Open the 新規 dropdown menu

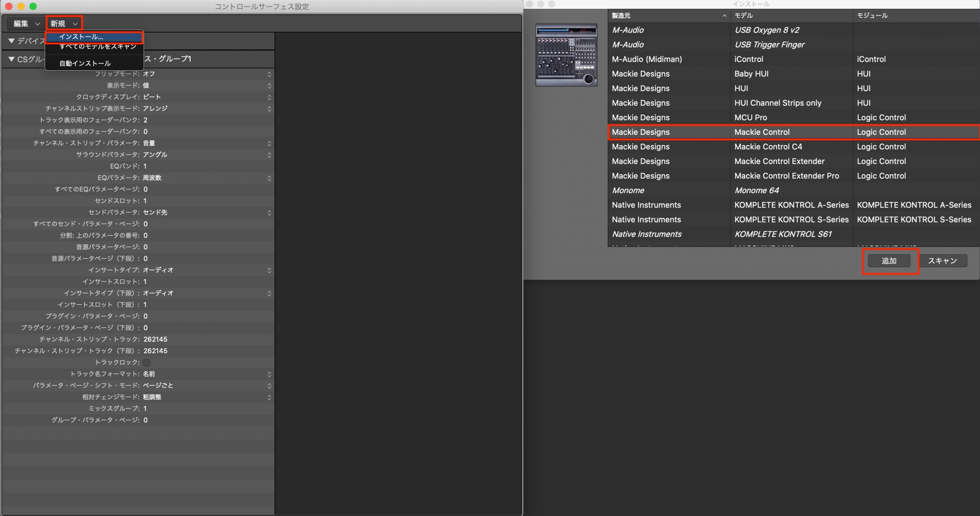point(64,23)
